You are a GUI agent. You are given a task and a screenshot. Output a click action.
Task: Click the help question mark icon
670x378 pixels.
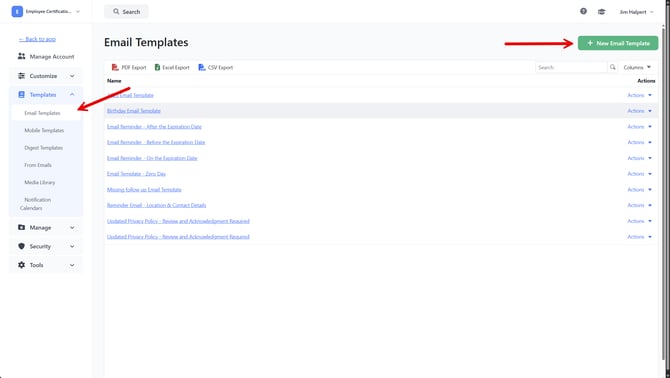tap(583, 12)
